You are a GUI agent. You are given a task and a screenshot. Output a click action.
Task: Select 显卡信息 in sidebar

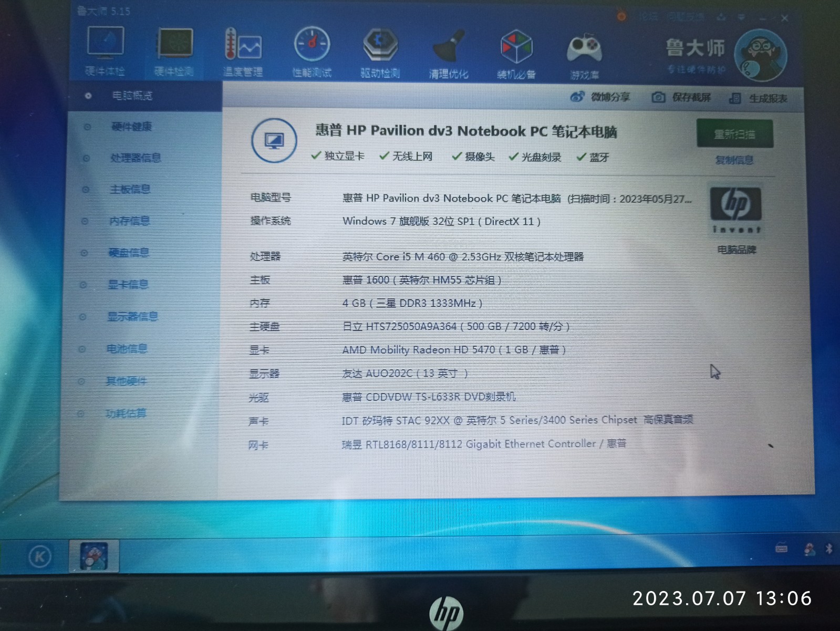[128, 284]
